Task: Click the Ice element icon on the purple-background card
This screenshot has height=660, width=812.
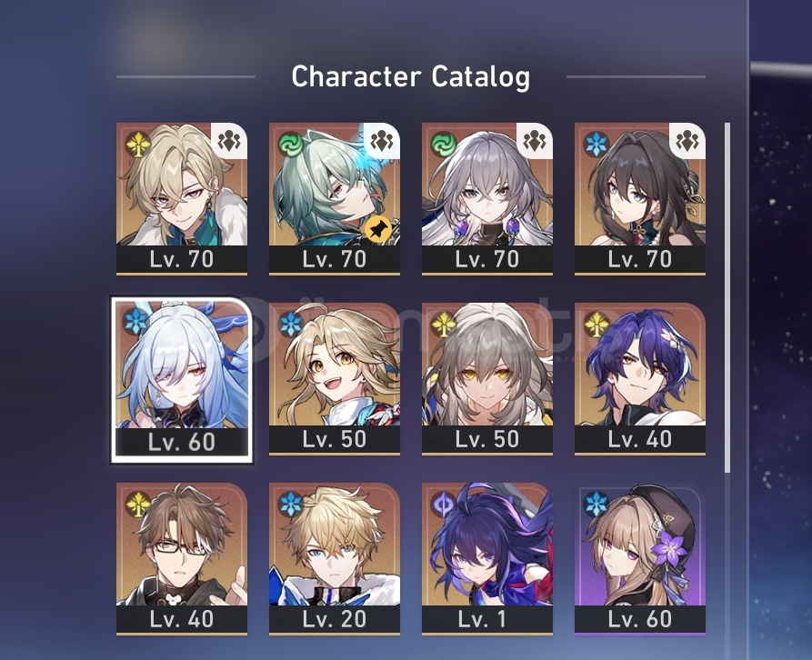Action: click(x=596, y=504)
